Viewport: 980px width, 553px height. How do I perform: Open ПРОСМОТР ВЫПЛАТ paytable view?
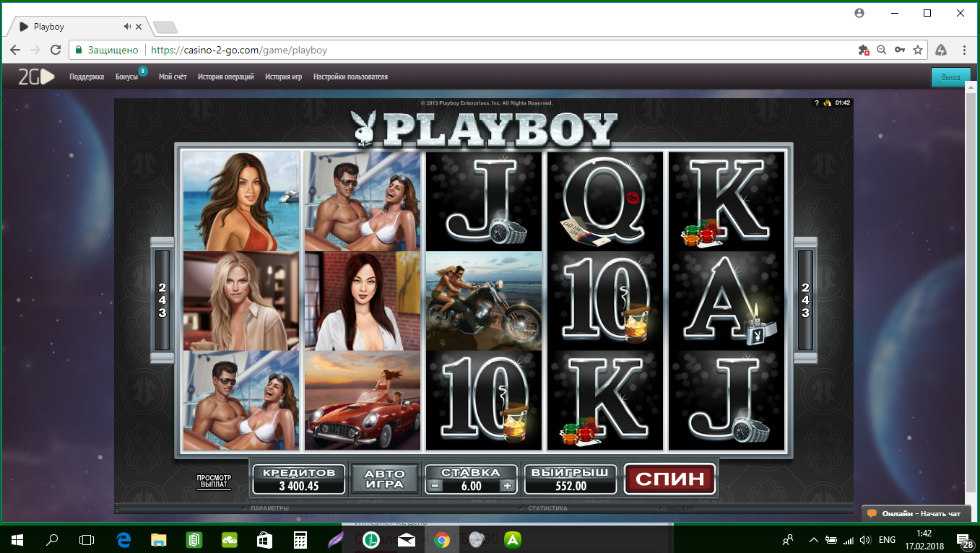click(x=214, y=482)
